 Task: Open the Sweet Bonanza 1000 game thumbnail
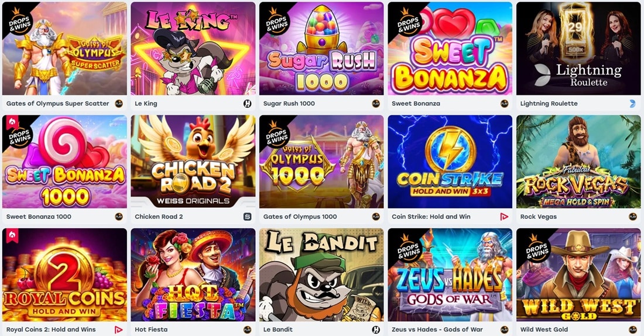pyautogui.click(x=65, y=162)
